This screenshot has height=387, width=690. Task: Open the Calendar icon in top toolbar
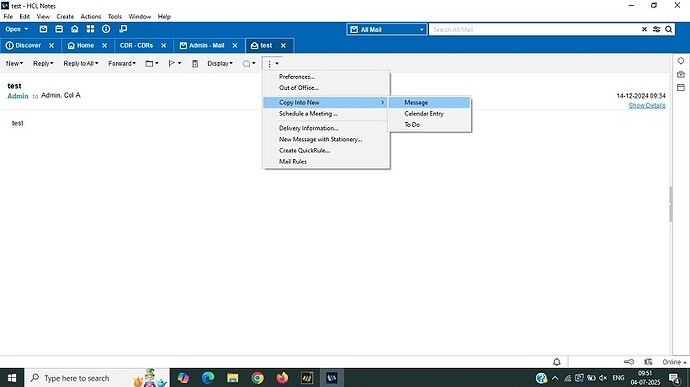coord(59,29)
